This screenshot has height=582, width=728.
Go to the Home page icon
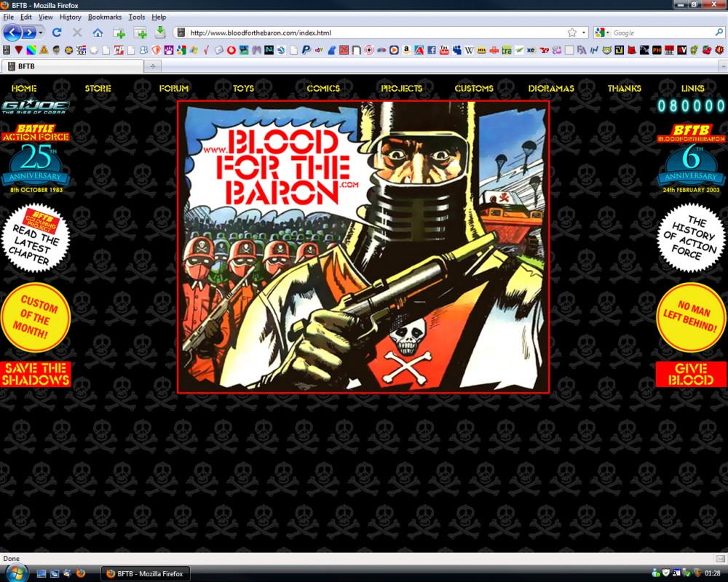tap(98, 33)
